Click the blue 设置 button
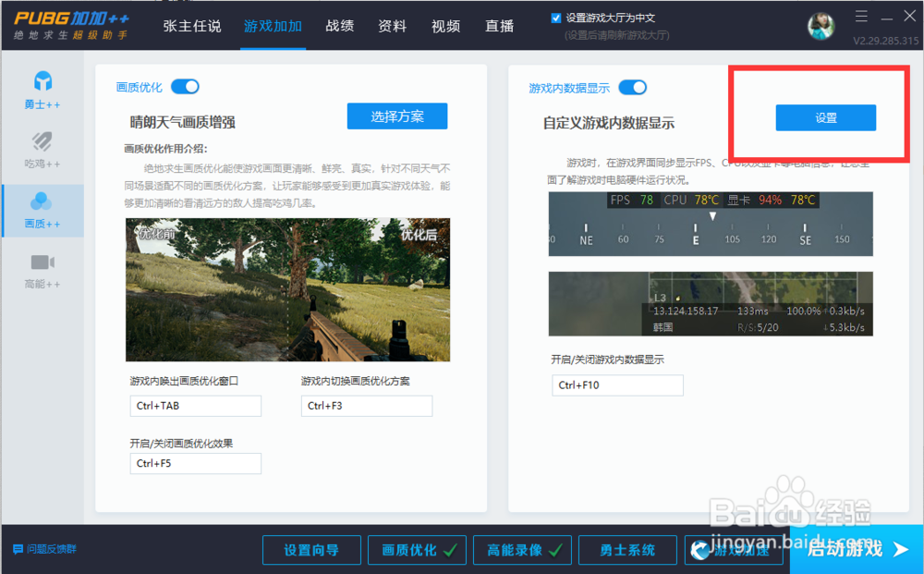This screenshot has height=574, width=924. tap(825, 118)
